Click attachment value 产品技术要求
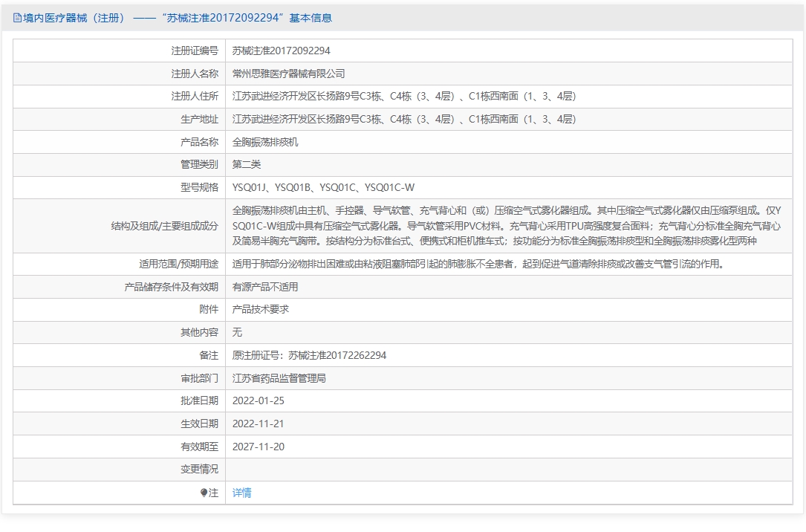This screenshot has width=806, height=532. (261, 309)
